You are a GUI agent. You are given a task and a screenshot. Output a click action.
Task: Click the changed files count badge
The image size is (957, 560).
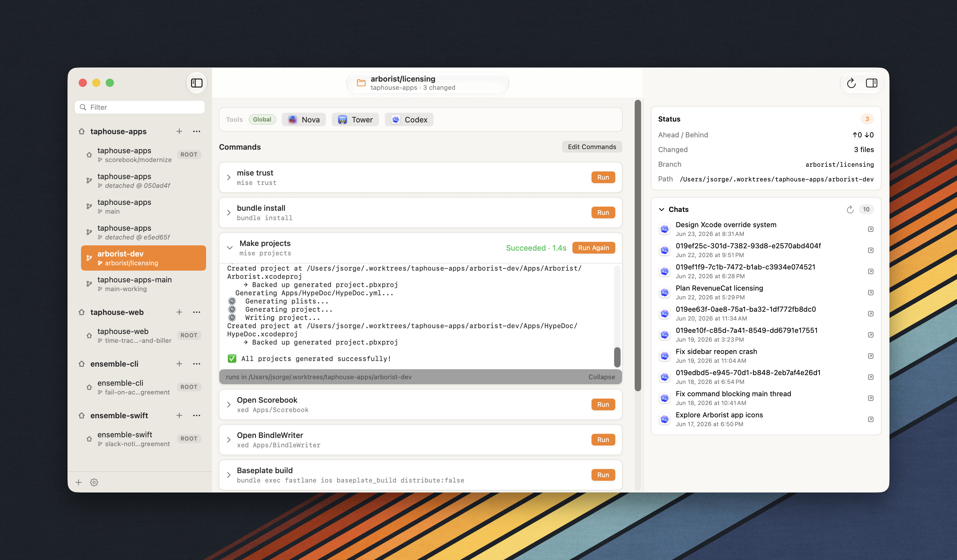tap(867, 119)
